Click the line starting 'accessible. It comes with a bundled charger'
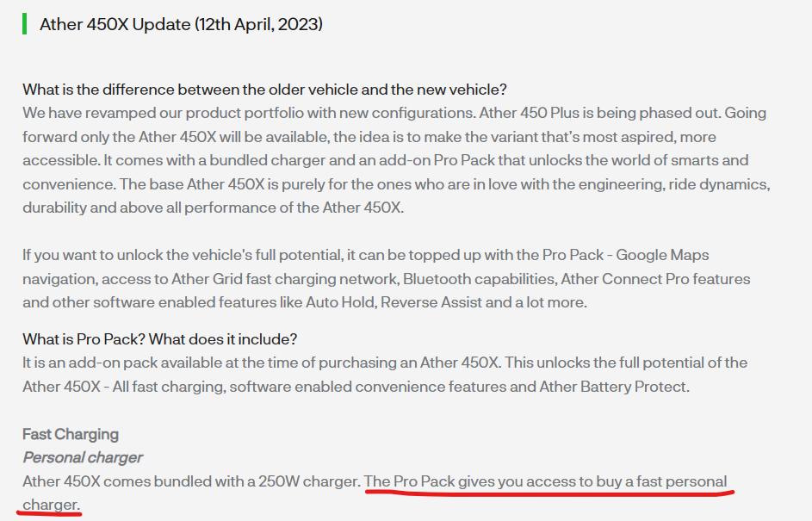The image size is (812, 521). click(386, 160)
